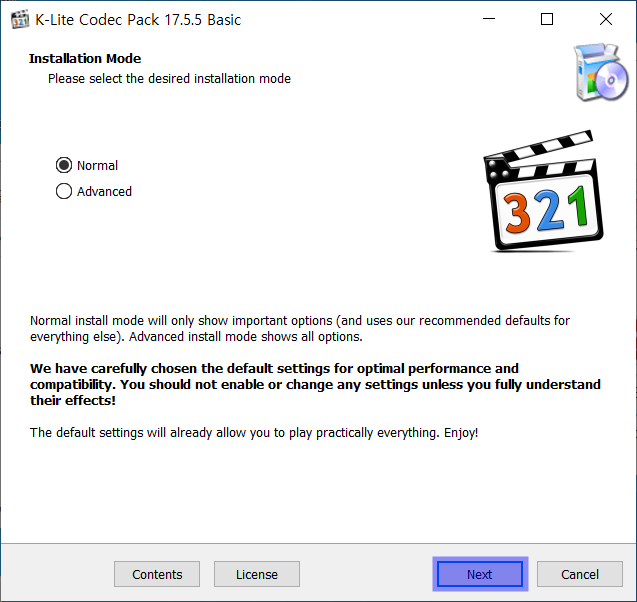
Task: View the License agreement
Action: [x=257, y=574]
